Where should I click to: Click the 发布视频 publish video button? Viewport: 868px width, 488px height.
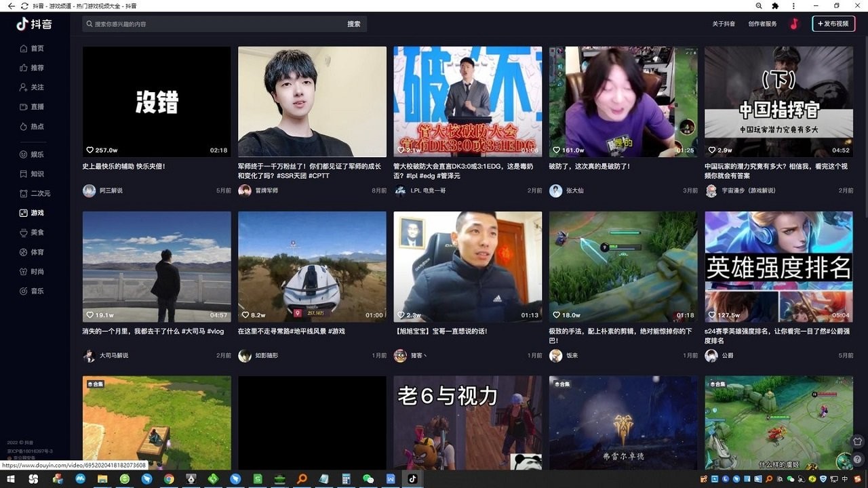coord(834,24)
